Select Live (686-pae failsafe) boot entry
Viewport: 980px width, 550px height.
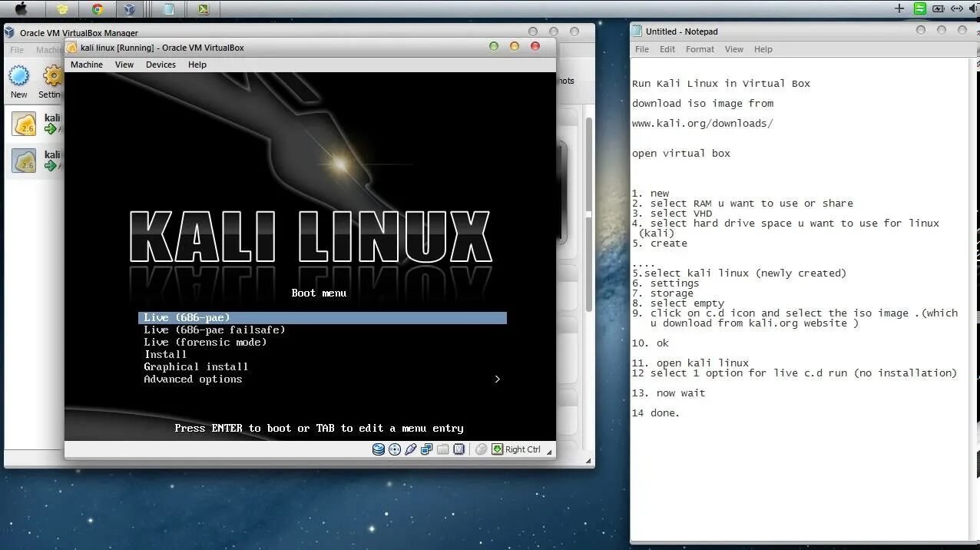pyautogui.click(x=323, y=330)
